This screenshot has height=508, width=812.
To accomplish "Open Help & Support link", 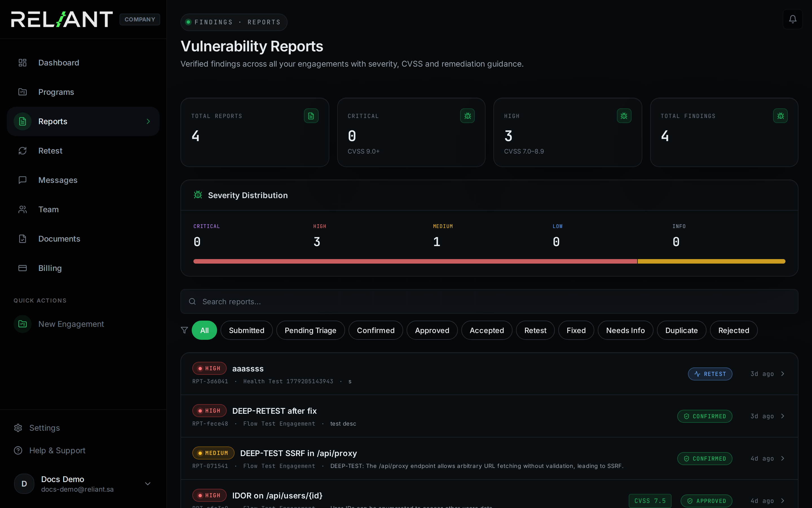I will click(50, 450).
